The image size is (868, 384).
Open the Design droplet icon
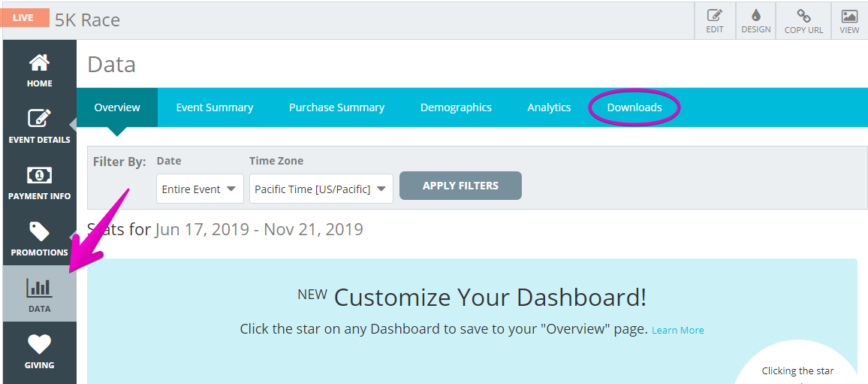755,16
